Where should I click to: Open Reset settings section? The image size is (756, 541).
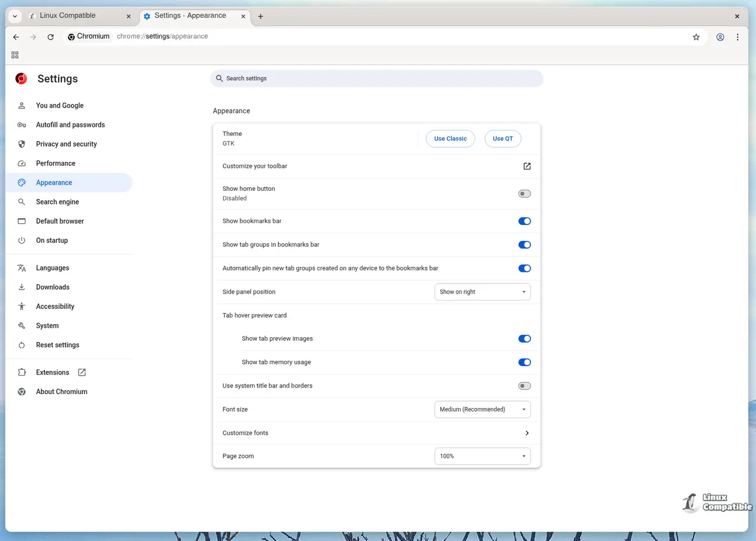57,345
